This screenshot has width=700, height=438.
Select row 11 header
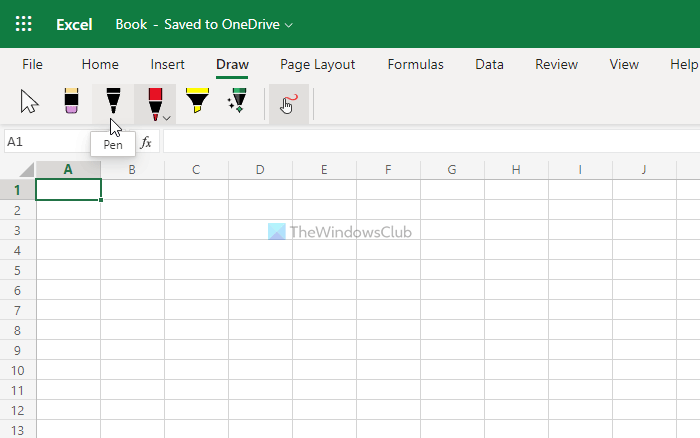coord(17,390)
